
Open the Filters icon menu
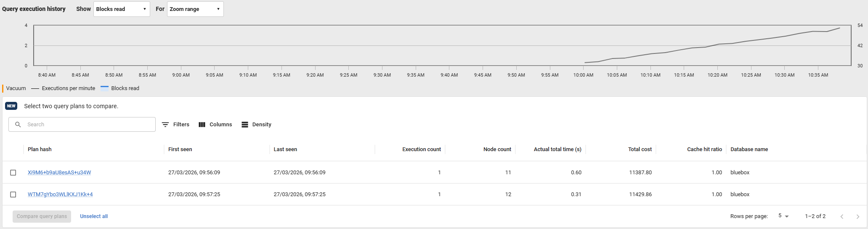[x=165, y=125]
